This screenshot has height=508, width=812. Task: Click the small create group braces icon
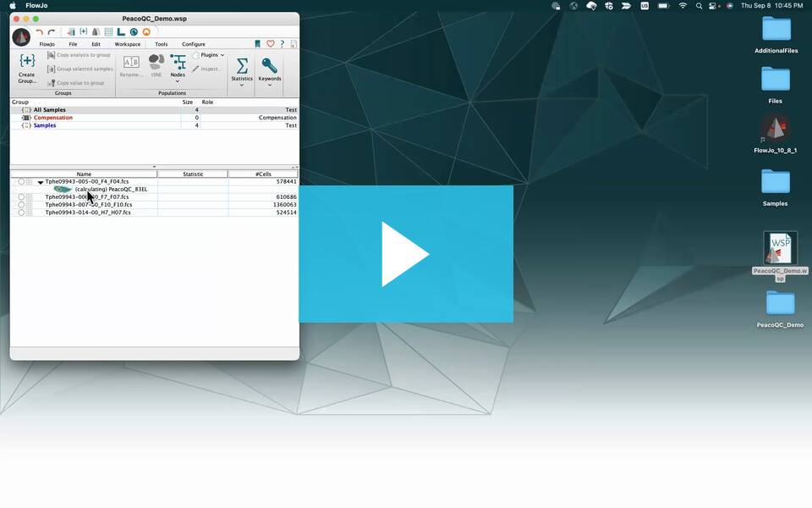point(84,32)
